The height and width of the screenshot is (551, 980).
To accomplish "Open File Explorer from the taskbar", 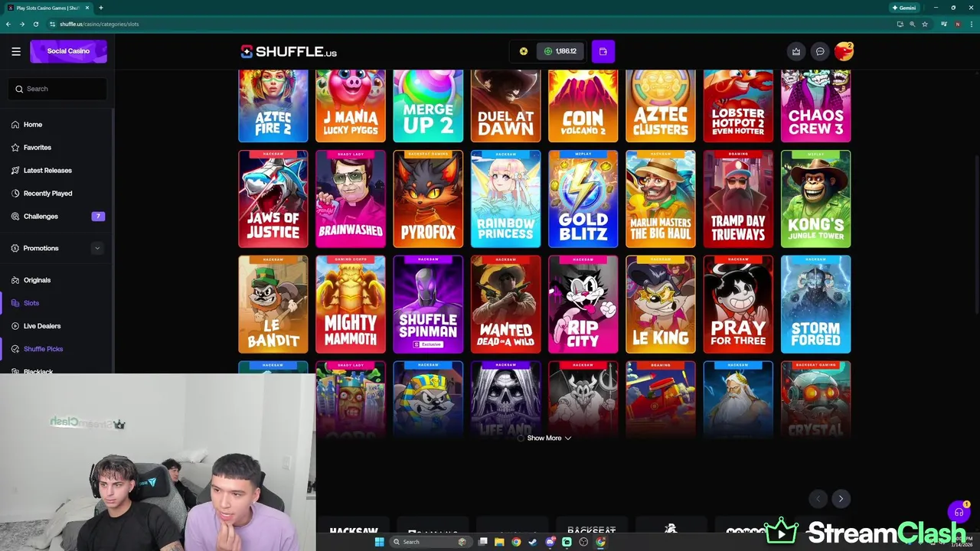I will click(x=499, y=542).
